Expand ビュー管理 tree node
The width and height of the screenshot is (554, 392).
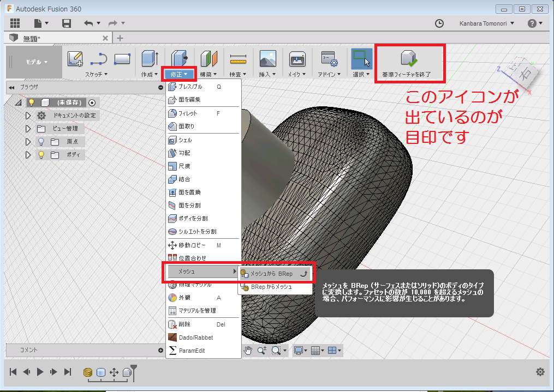tap(28, 129)
